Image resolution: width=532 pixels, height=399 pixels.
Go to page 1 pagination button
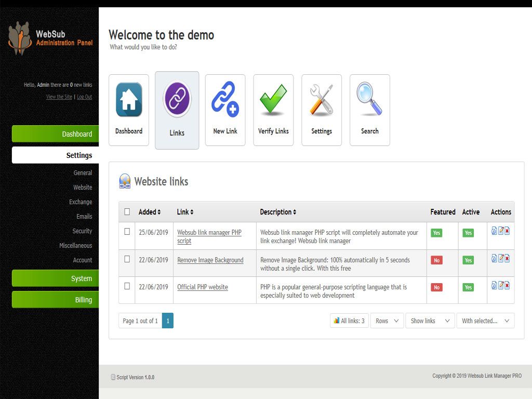click(168, 321)
